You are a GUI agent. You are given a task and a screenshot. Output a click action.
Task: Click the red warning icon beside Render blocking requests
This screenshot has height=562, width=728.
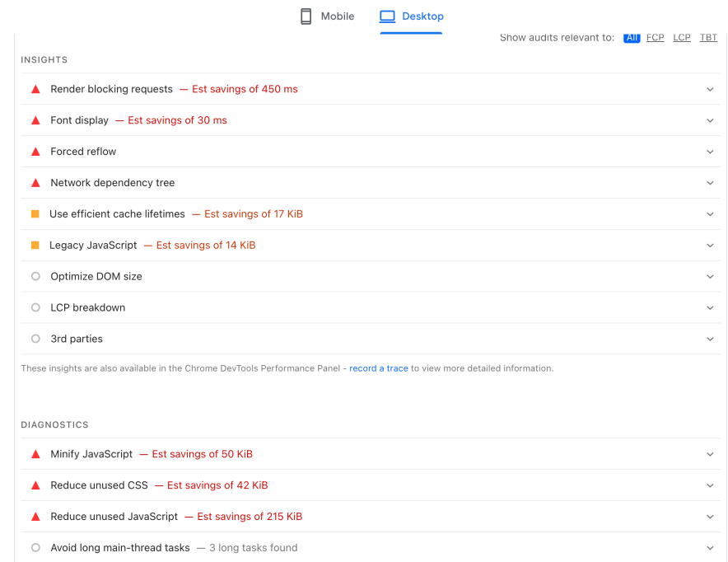(x=35, y=88)
